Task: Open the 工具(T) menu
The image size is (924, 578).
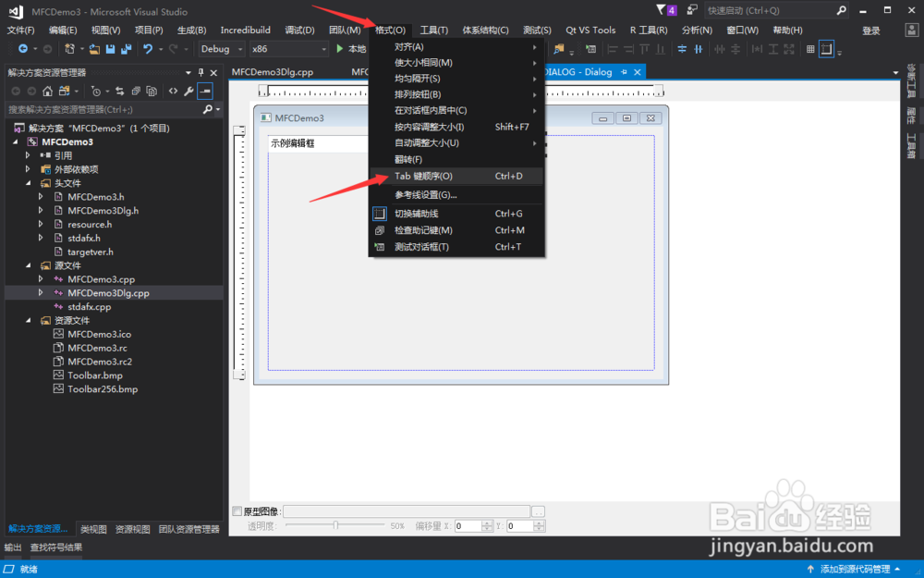Action: [x=433, y=31]
